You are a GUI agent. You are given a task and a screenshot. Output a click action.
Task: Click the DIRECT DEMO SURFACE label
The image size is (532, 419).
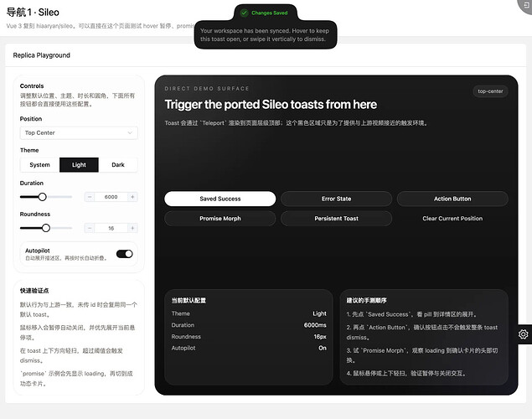pyautogui.click(x=207, y=89)
